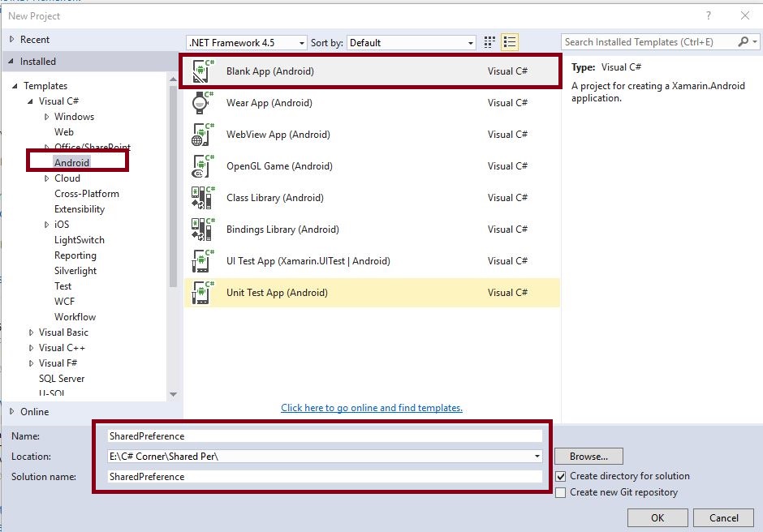The width and height of the screenshot is (763, 532).
Task: Click the Browse... button
Action: click(588, 456)
